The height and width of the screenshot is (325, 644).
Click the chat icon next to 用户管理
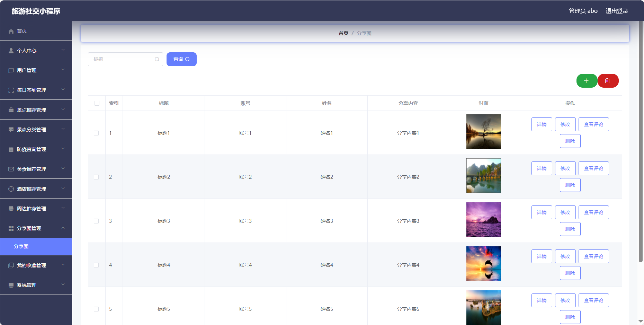[x=11, y=70]
